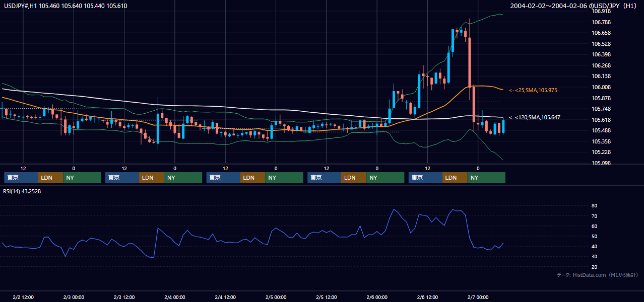Screen dimensions: 644x302
Task: Select the 東京 session box above 2/2 12:00
Action: [x=21, y=178]
